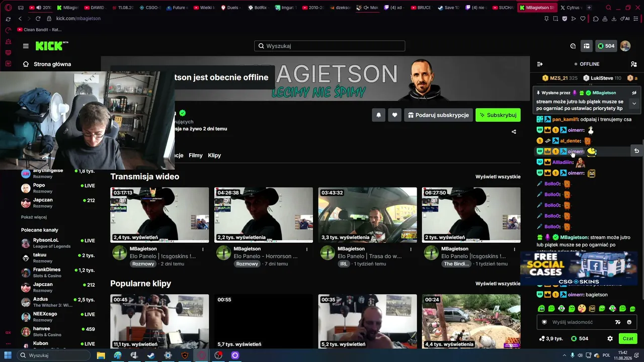Image resolution: width=644 pixels, height=362 pixels.
Task: Open Clean Bandit - Rat... bookmark
Action: tap(39, 30)
